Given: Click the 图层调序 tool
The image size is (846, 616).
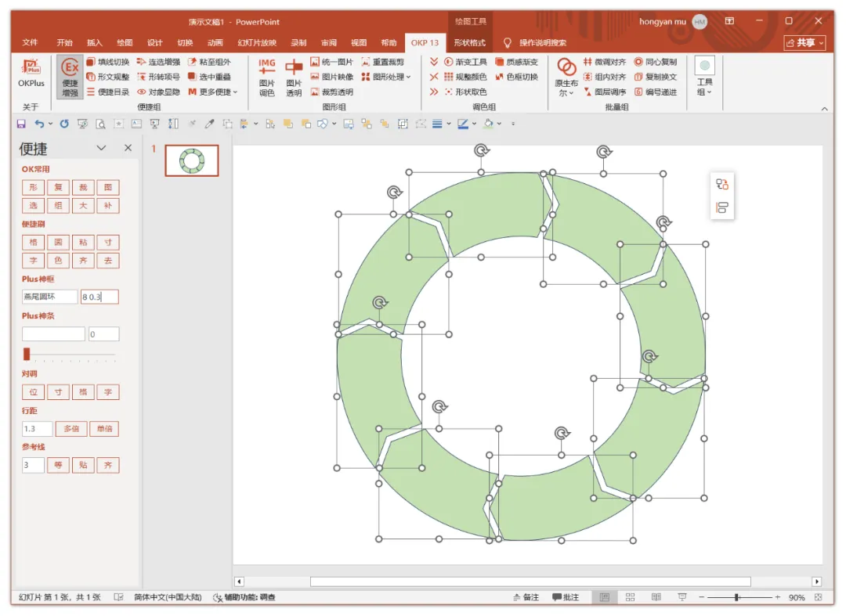Looking at the screenshot, I should [605, 92].
